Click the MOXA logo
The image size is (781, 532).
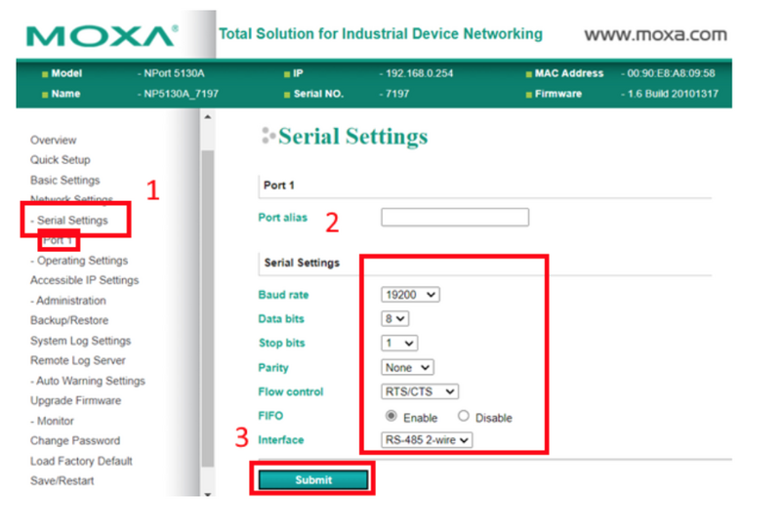pyautogui.click(x=102, y=36)
